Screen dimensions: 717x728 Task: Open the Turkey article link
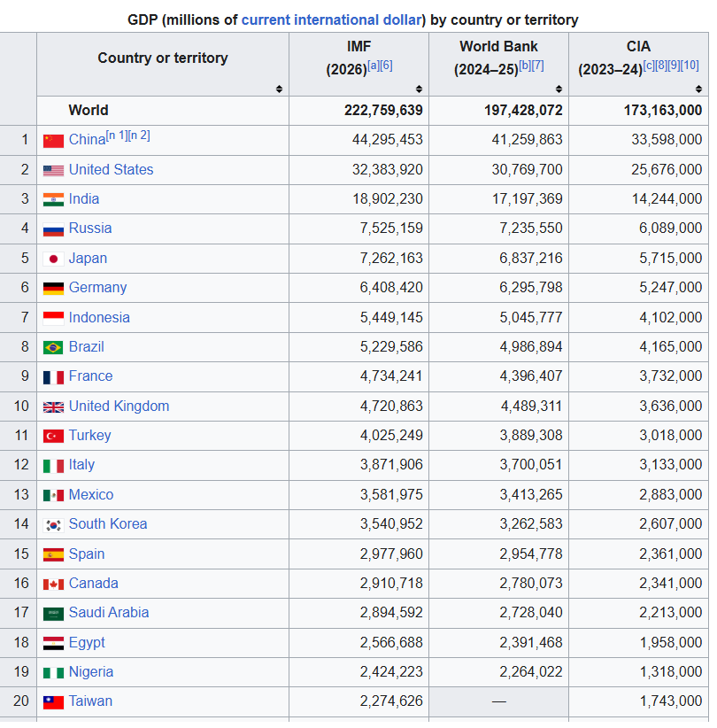pyautogui.click(x=89, y=436)
